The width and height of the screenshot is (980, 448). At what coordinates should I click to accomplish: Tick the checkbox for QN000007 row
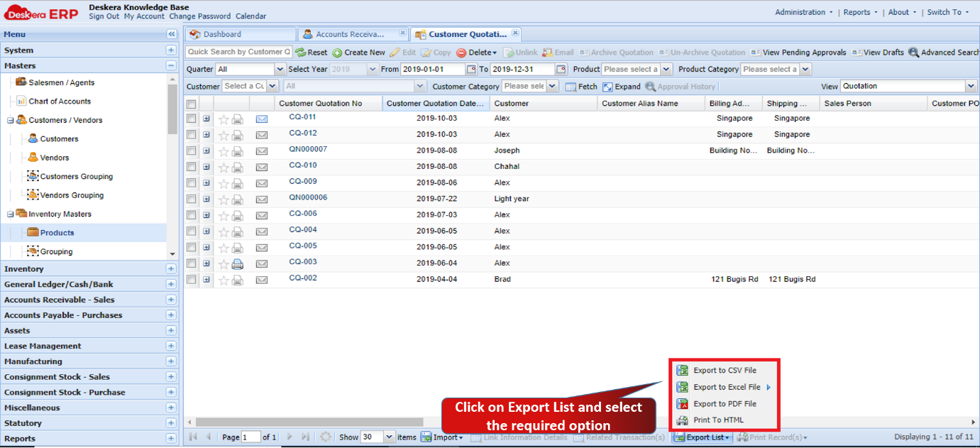click(x=192, y=151)
